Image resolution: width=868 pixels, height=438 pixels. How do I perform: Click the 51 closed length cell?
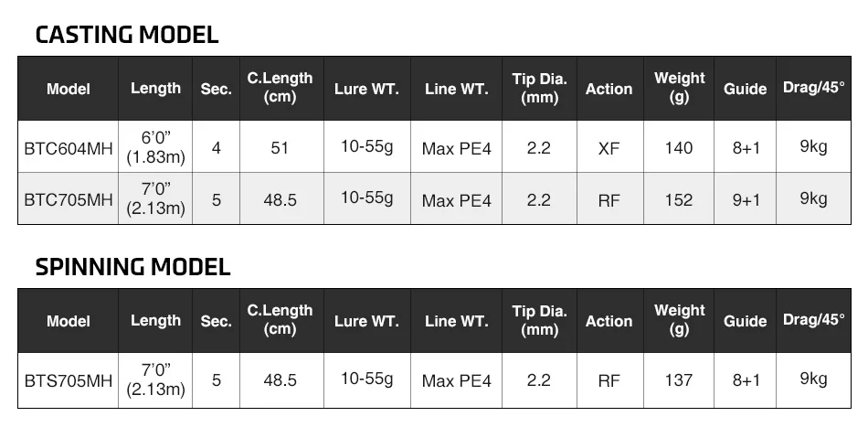pyautogui.click(x=280, y=148)
